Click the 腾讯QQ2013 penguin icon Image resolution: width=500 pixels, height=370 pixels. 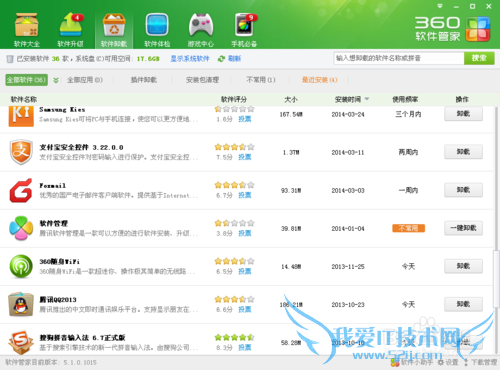21,304
